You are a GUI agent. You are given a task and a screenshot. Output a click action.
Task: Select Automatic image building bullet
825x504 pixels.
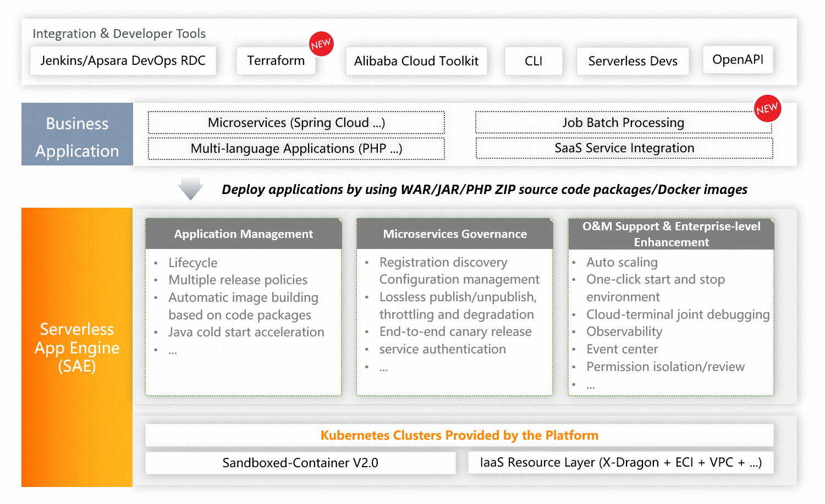click(x=244, y=306)
